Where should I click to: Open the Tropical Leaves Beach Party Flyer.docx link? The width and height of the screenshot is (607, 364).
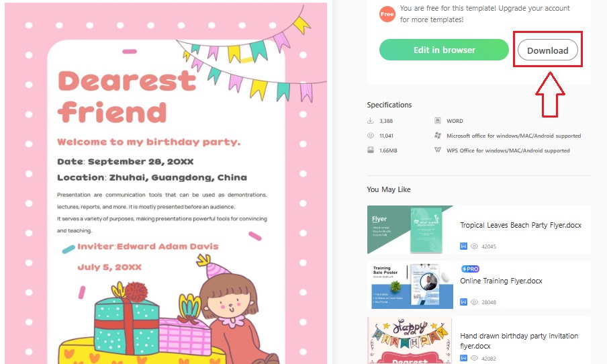coord(520,225)
